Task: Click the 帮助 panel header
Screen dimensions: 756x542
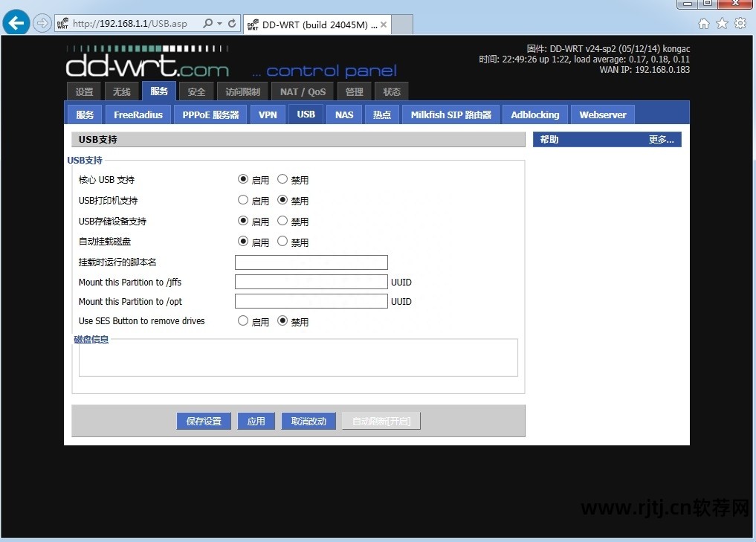Action: point(607,139)
